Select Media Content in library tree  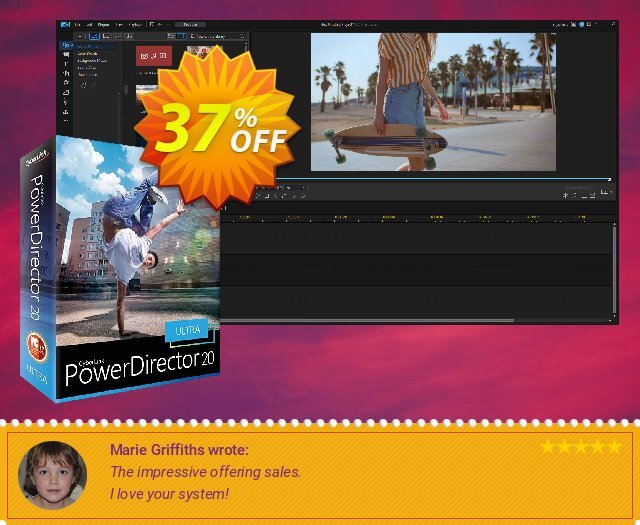[x=88, y=47]
